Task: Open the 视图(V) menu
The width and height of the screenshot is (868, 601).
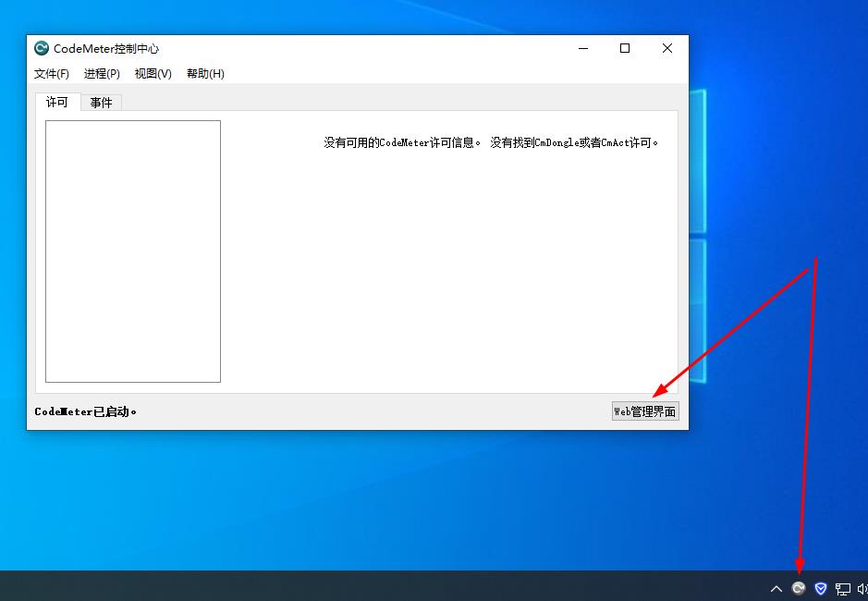Action: pos(153,74)
